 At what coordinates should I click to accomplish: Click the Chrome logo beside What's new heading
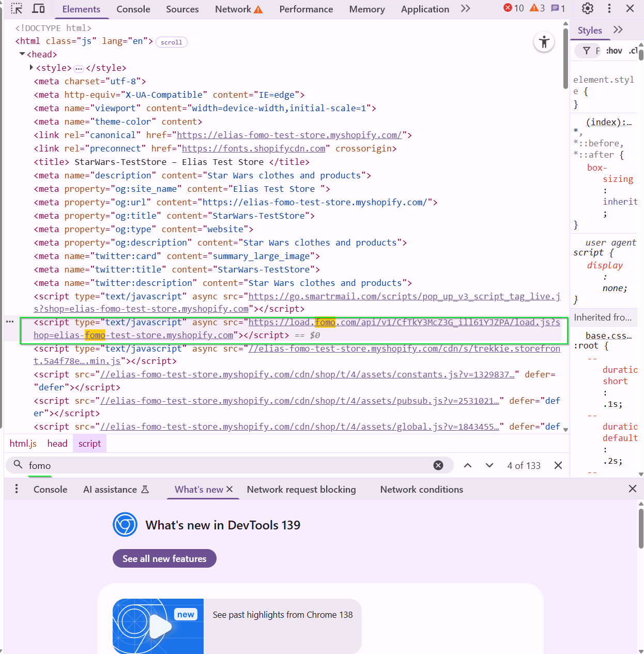tap(125, 525)
